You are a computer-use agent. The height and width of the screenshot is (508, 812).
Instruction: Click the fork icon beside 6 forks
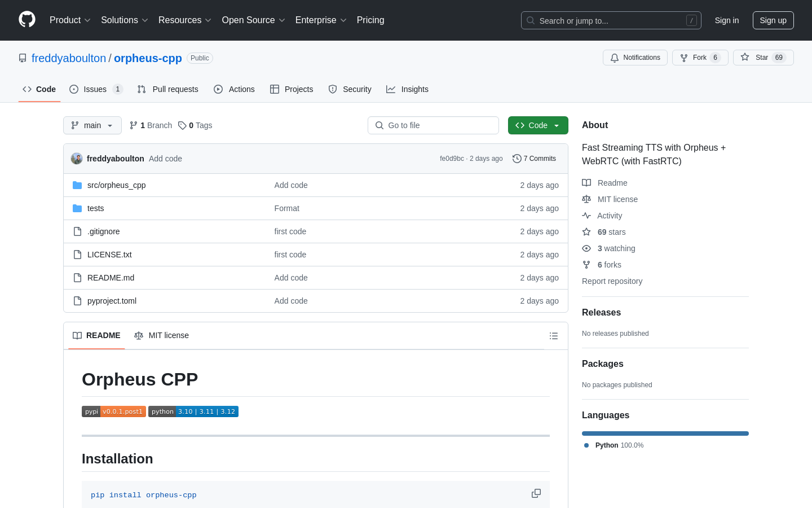586,265
